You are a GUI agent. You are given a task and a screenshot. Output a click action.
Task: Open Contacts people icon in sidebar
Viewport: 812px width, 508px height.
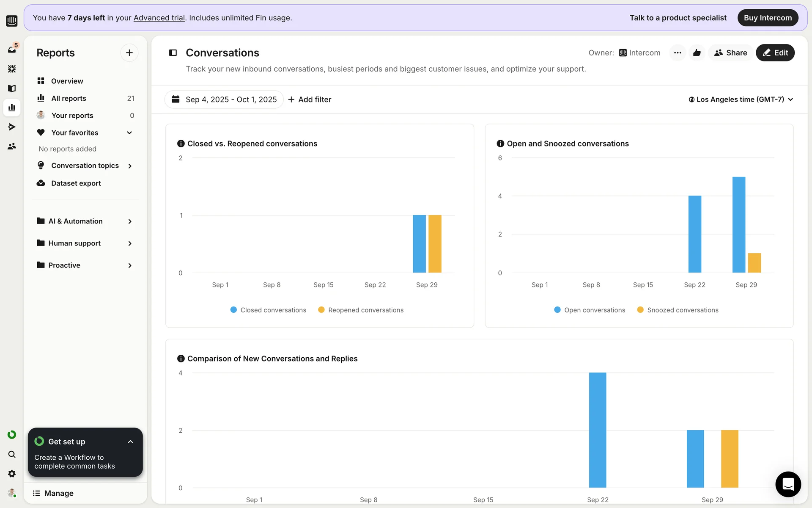[12, 146]
